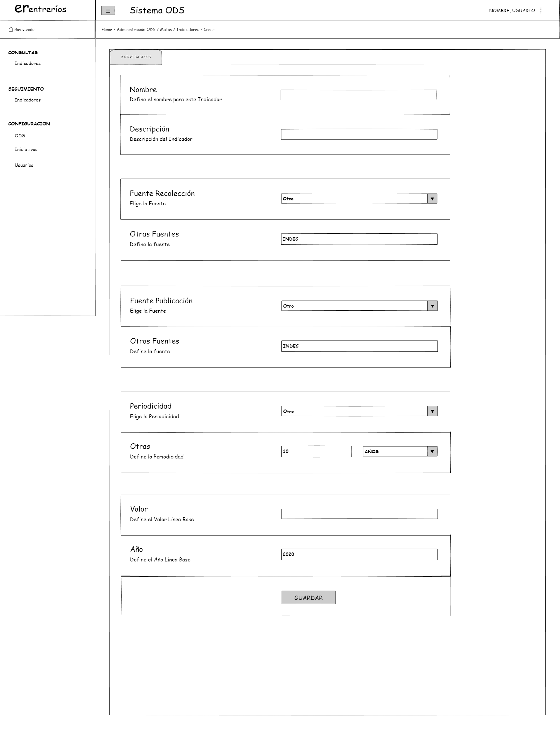Click the Metas breadcrumb link
Viewport: 560px width, 735px height.
tap(166, 29)
